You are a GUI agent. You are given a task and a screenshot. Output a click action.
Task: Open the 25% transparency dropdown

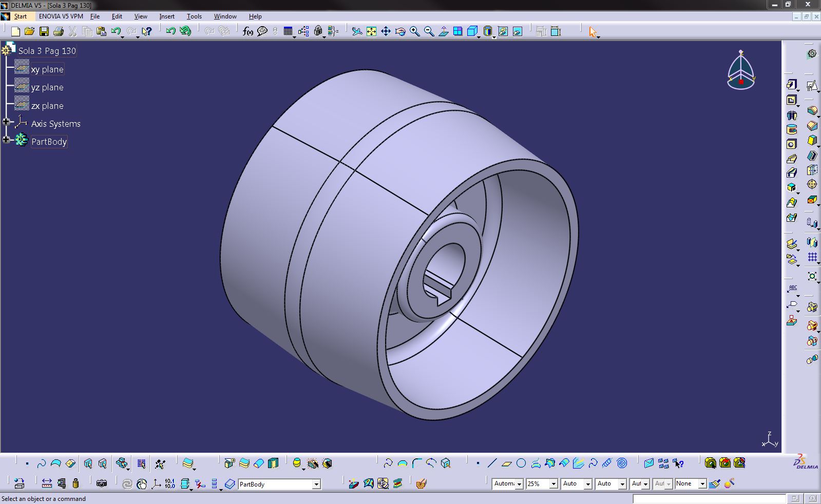click(x=553, y=484)
